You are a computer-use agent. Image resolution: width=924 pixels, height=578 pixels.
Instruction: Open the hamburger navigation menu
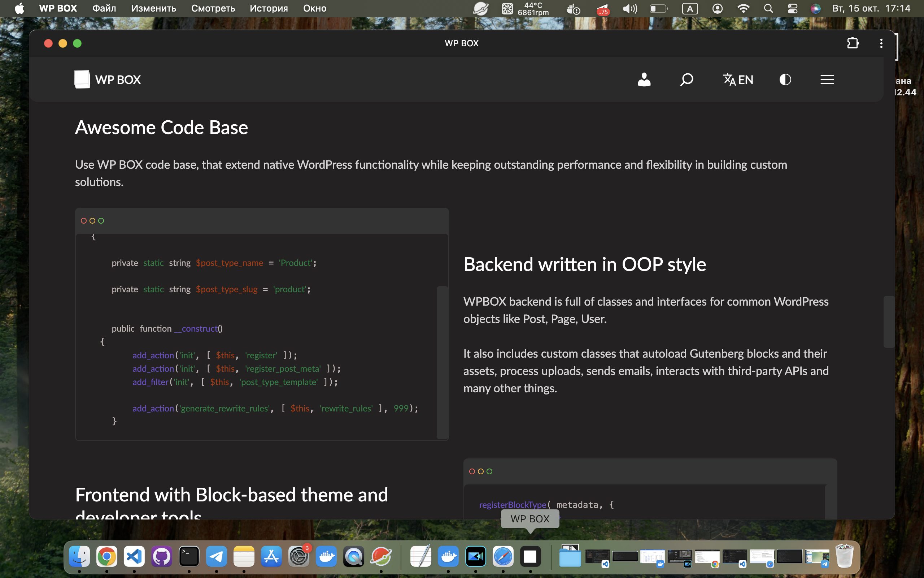(x=827, y=79)
